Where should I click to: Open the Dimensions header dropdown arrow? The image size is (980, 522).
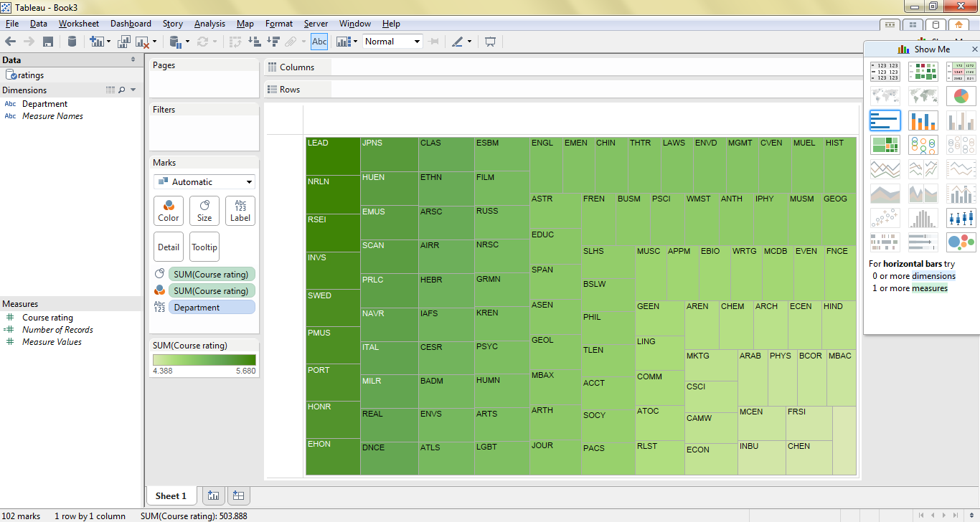[133, 90]
